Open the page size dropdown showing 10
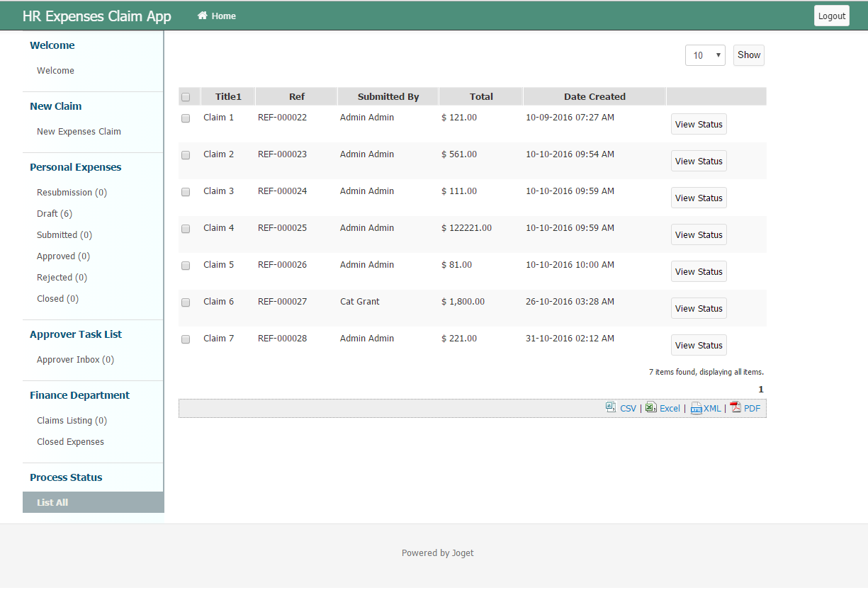This screenshot has height=595, width=868. [705, 55]
